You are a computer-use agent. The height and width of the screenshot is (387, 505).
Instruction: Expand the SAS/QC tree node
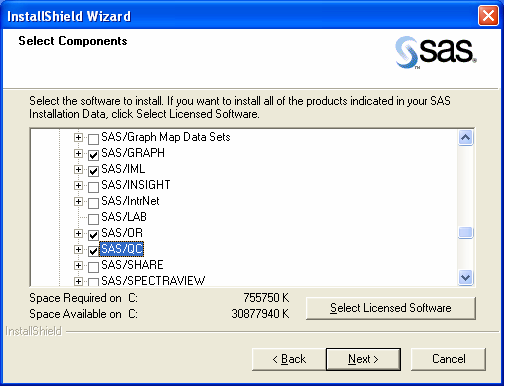pyautogui.click(x=78, y=249)
